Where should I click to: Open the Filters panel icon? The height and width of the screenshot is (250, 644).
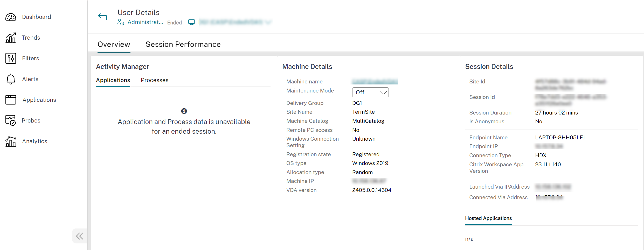[11, 58]
